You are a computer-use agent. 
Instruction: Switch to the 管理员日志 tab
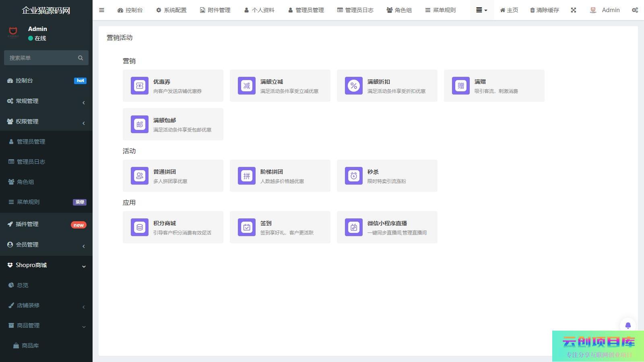click(355, 10)
